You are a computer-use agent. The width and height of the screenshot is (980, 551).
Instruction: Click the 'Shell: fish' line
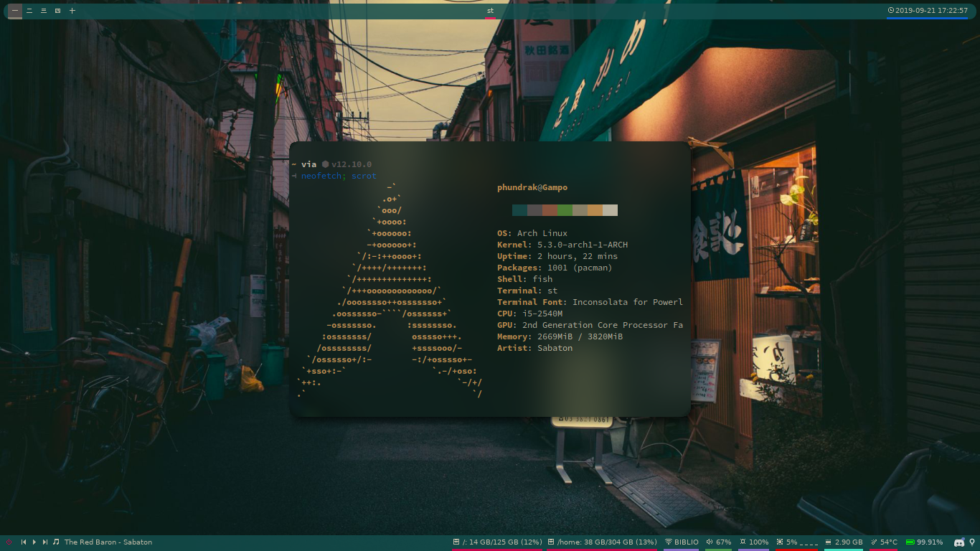point(524,279)
